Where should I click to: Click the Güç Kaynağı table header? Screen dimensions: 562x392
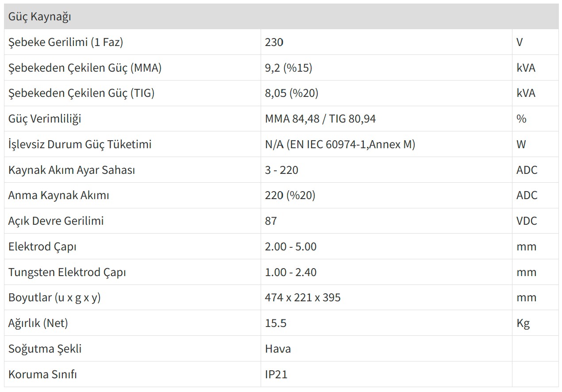tap(40, 17)
